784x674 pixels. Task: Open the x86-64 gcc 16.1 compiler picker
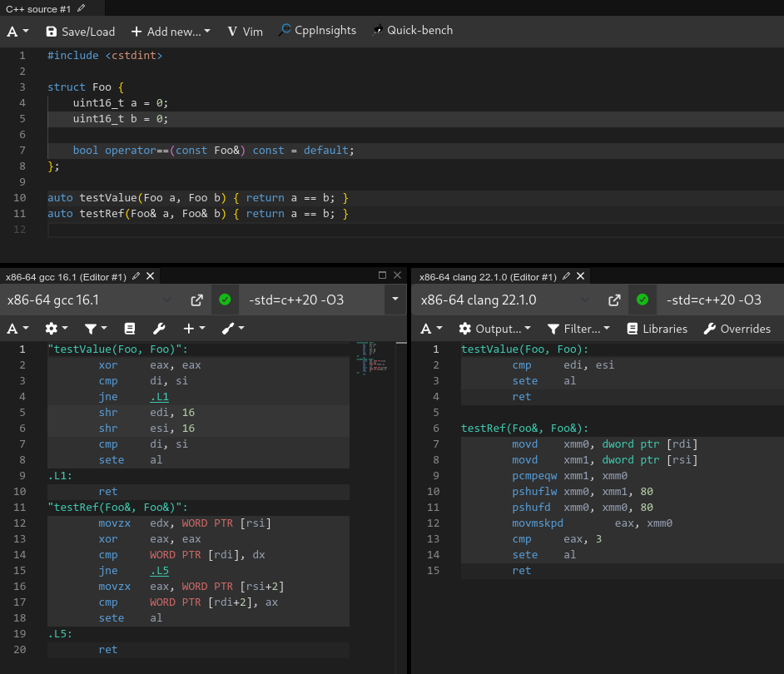(x=89, y=300)
